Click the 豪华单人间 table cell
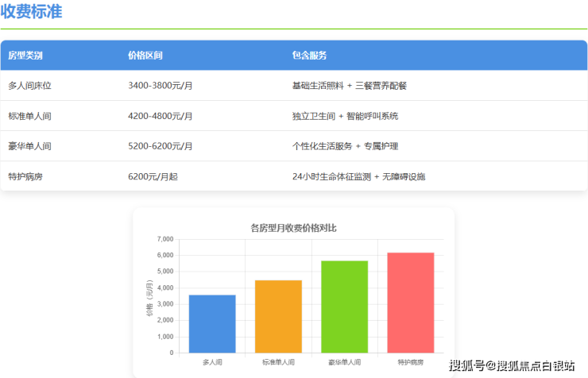This screenshot has width=588, height=378. 29,146
